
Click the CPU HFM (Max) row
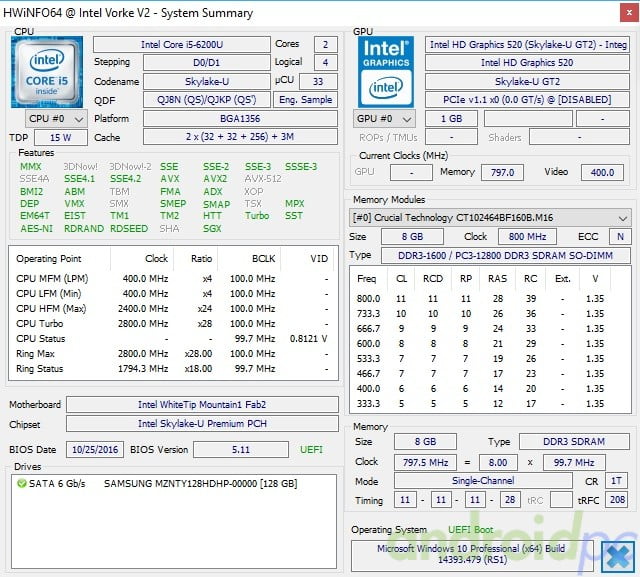[173, 308]
